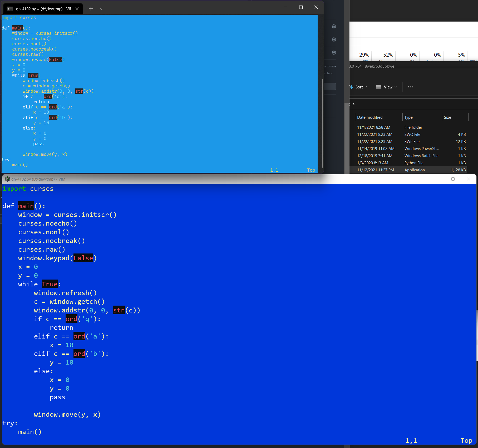The image size is (478, 448).
Task: Open the terminal tab chevron dropdown
Action: pos(102,9)
